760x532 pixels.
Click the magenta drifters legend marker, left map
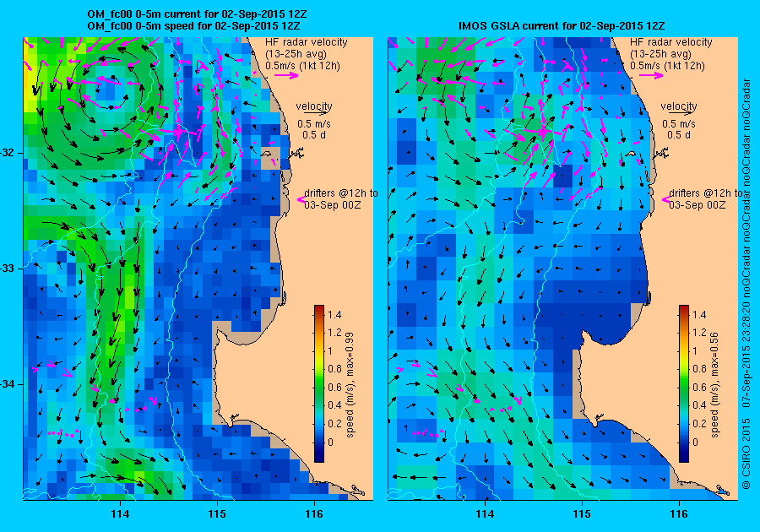[x=301, y=199]
